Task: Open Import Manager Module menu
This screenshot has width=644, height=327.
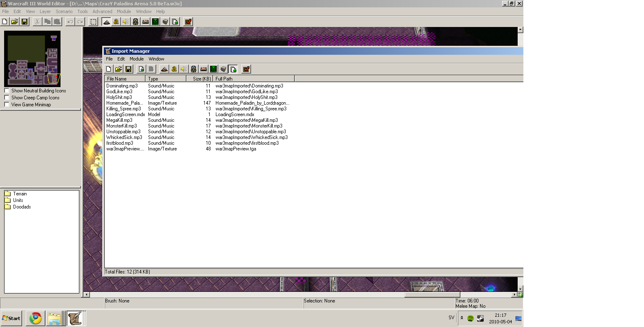Action: (x=137, y=59)
